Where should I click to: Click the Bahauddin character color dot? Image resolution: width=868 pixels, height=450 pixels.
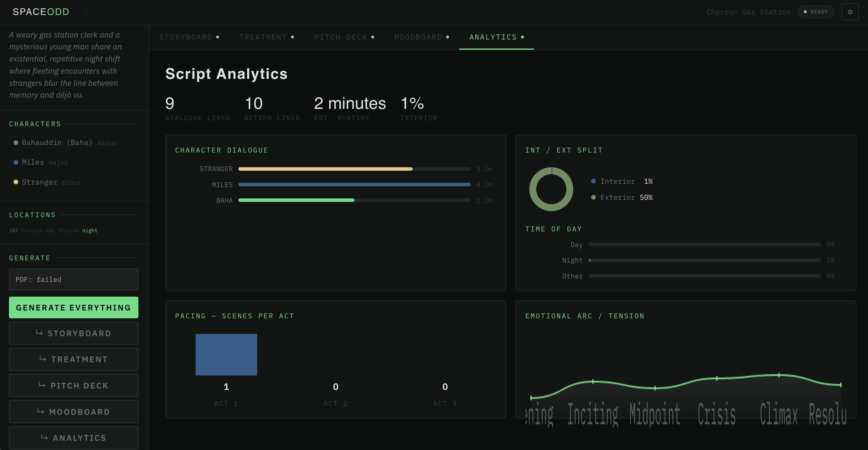tap(16, 143)
